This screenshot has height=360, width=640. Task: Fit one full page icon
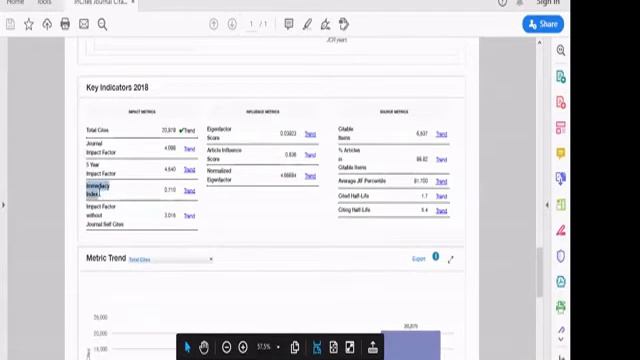pyautogui.click(x=333, y=347)
